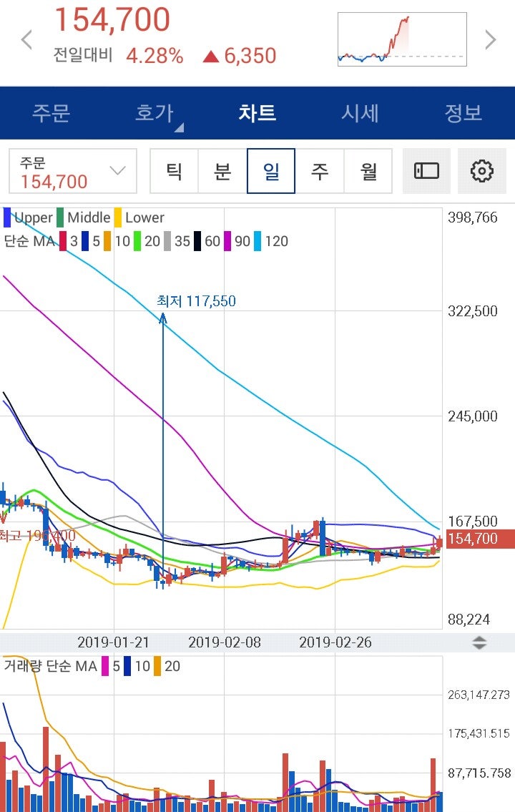515x812 pixels.
Task: Tap the 2019-01-21 date label
Action: [x=113, y=642]
